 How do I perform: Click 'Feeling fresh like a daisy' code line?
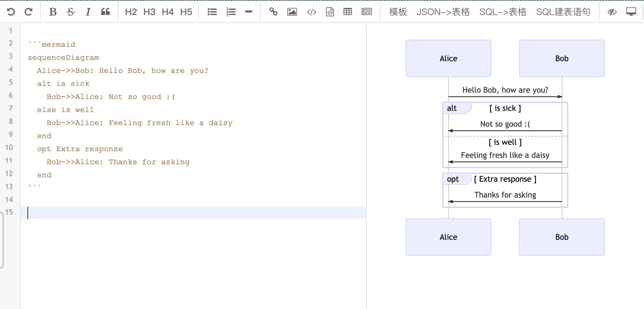coord(140,123)
